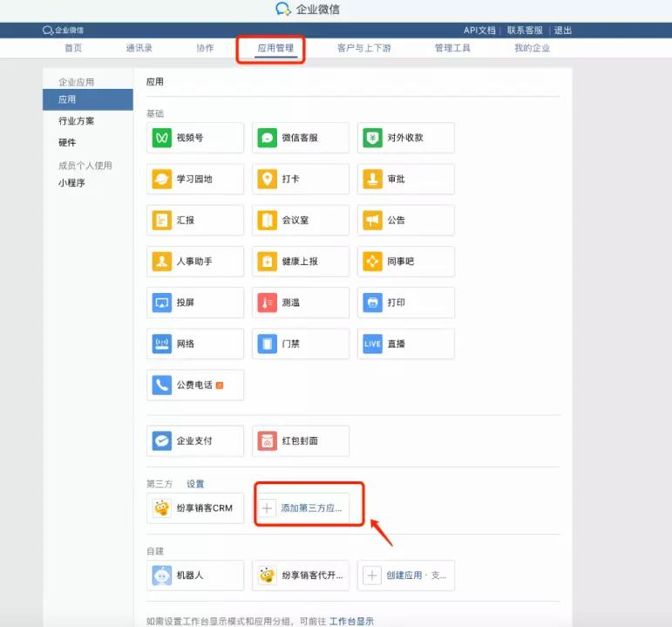Select the 应用管理 tab
The width and height of the screenshot is (672, 627).
pos(275,48)
